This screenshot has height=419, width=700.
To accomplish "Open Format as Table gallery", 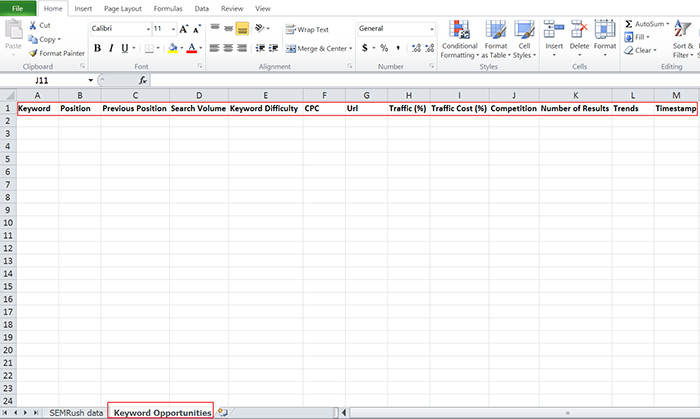I will [496, 39].
